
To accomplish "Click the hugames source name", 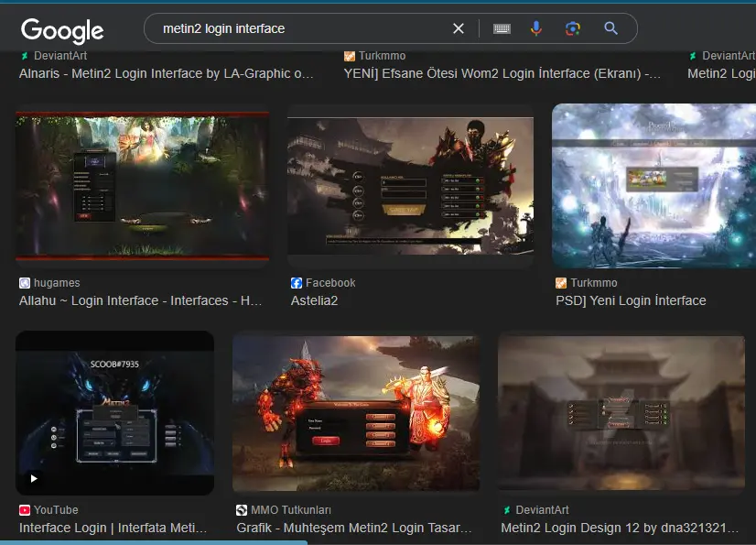I will (x=57, y=283).
